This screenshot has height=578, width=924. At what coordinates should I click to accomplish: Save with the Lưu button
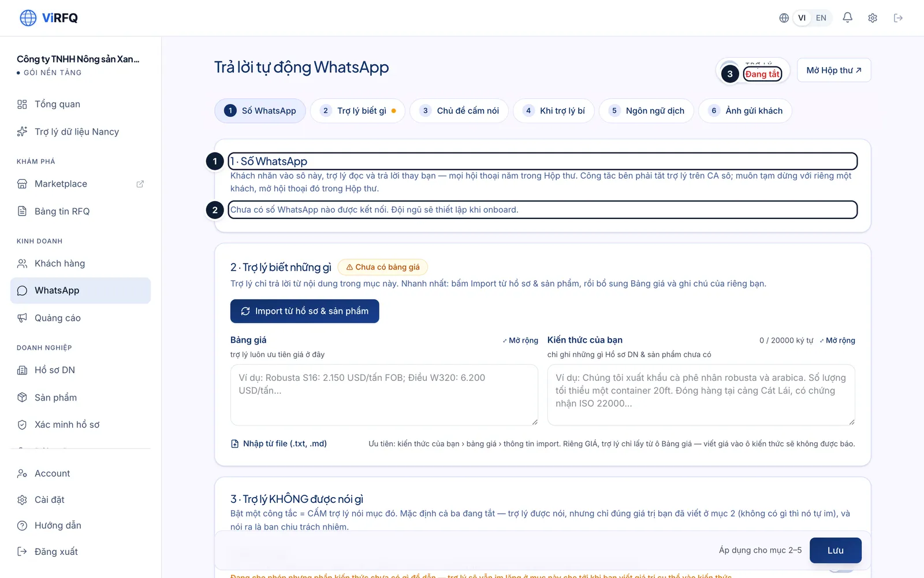[x=836, y=550]
